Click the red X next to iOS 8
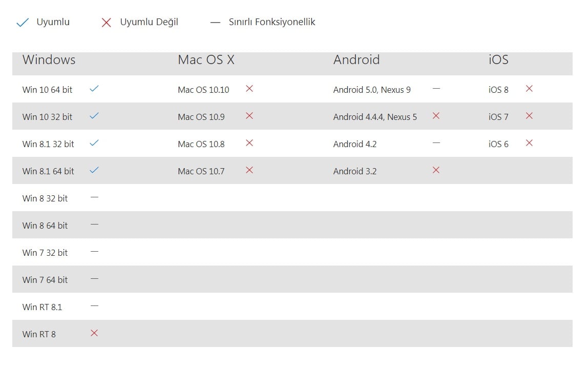588x367 pixels. coord(529,89)
